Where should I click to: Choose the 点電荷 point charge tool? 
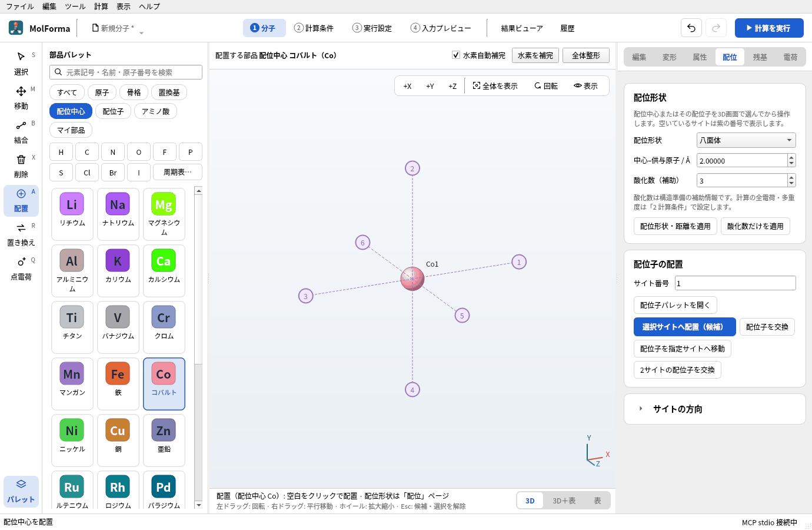click(21, 269)
